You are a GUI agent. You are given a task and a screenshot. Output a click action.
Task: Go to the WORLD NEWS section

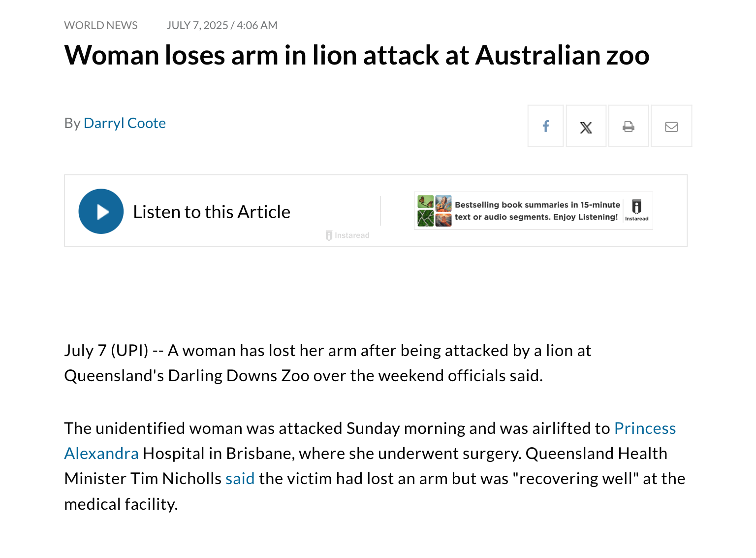pyautogui.click(x=101, y=26)
